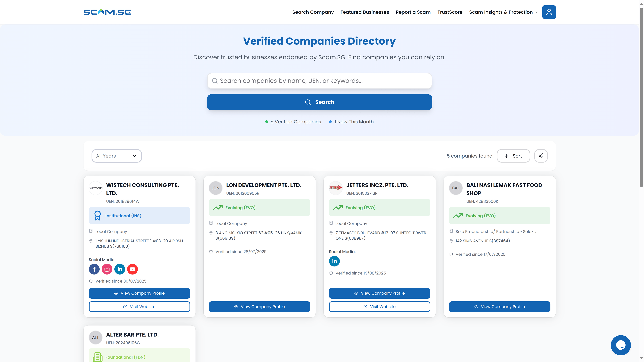This screenshot has width=644, height=362.
Task: View Jetters Incz company profile
Action: (x=379, y=293)
